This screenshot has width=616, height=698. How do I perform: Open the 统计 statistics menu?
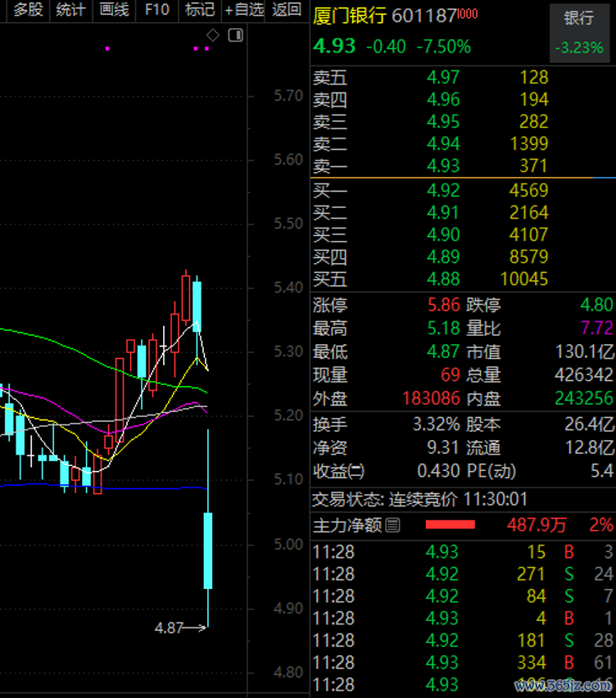coord(70,10)
